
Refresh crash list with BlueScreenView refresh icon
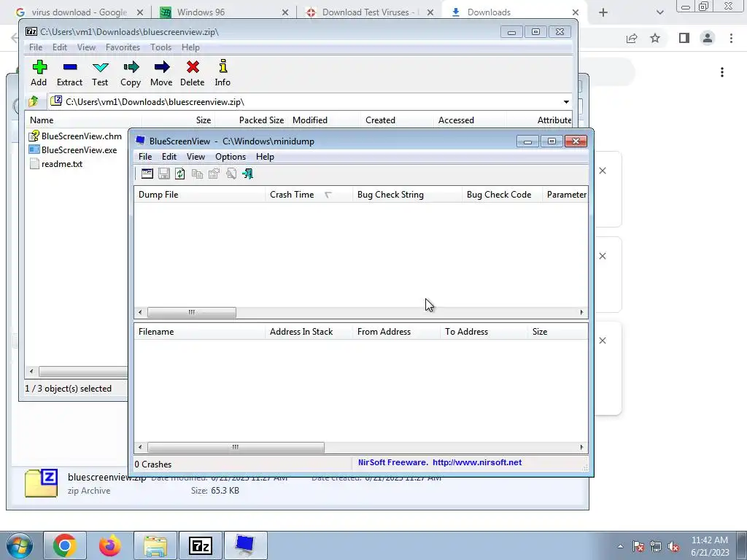(x=180, y=174)
